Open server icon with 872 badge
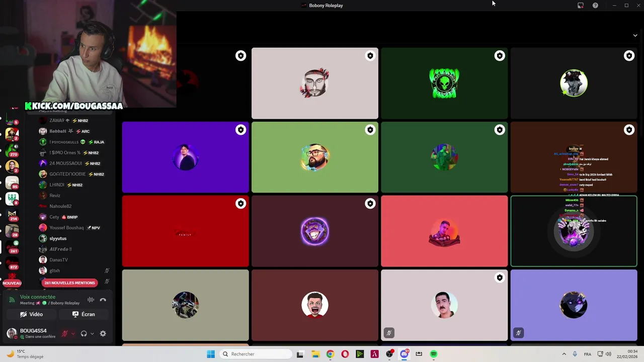This screenshot has height=362, width=644. 12,263
